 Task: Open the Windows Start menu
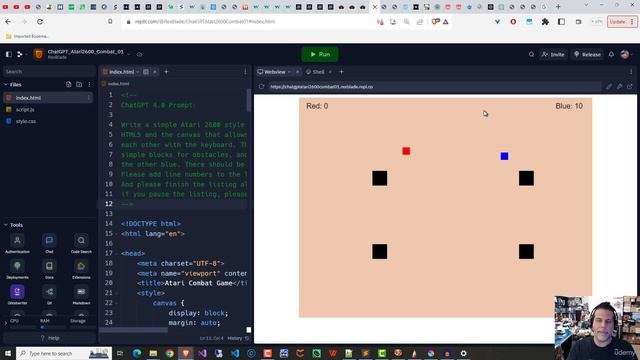coord(8,353)
